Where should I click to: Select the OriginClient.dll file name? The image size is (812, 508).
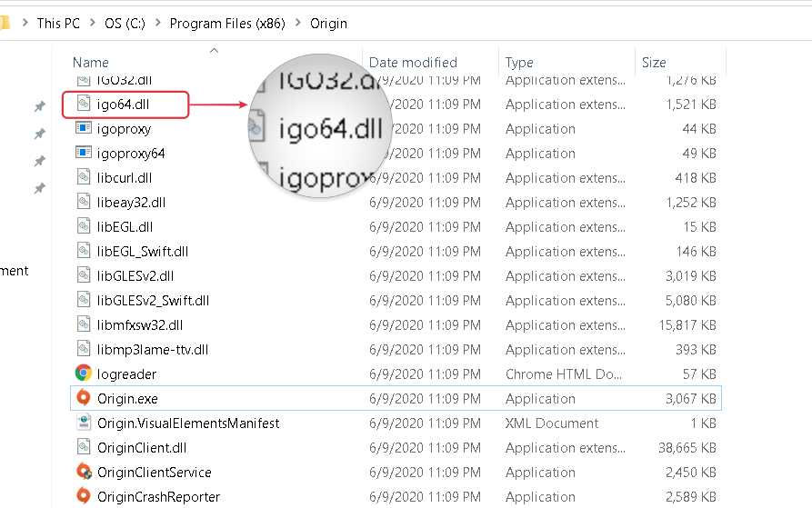point(141,448)
